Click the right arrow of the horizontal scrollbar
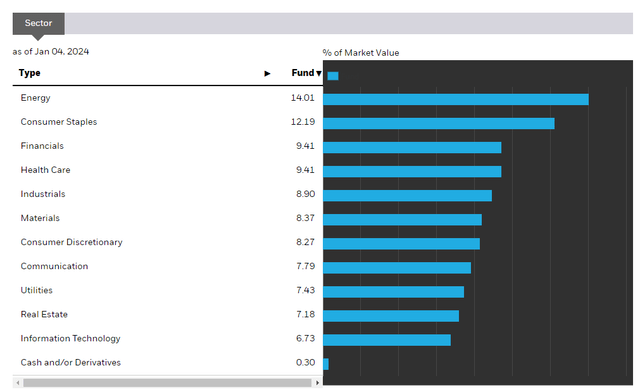The image size is (640, 392). [318, 383]
